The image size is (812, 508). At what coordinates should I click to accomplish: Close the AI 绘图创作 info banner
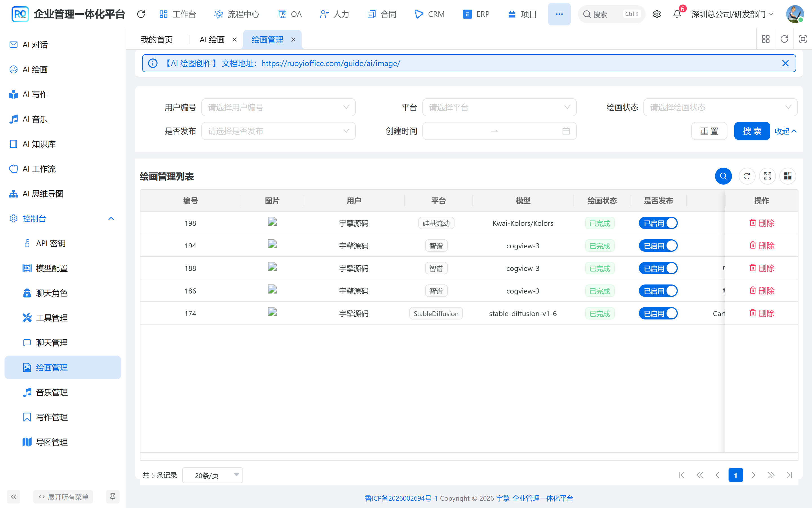(785, 63)
